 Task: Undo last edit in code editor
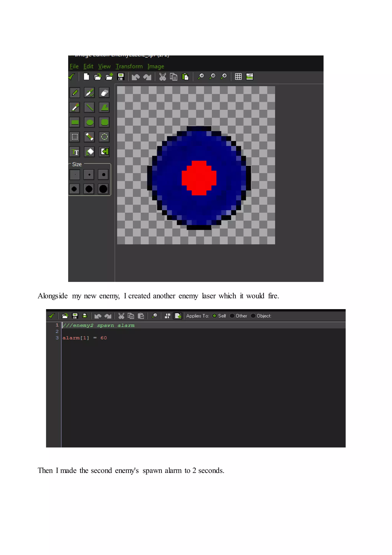[98, 316]
